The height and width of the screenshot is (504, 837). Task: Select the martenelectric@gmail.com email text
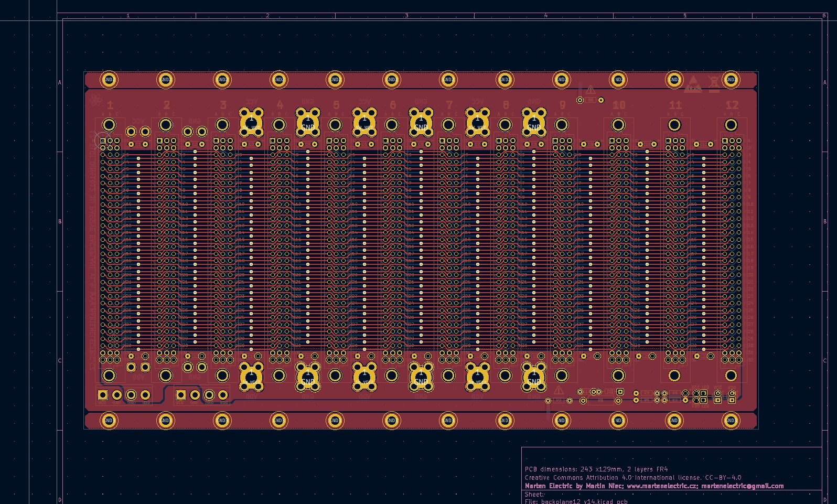coord(742,486)
